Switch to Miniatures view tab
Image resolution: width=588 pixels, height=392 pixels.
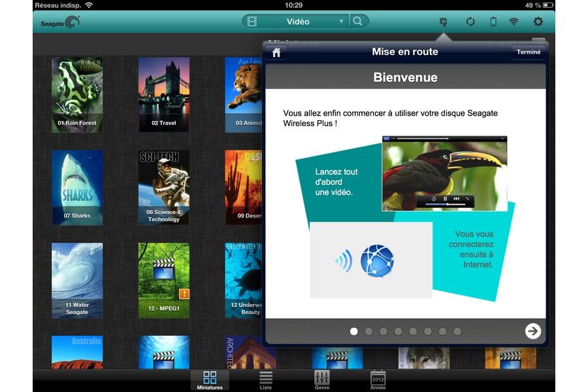click(x=210, y=380)
